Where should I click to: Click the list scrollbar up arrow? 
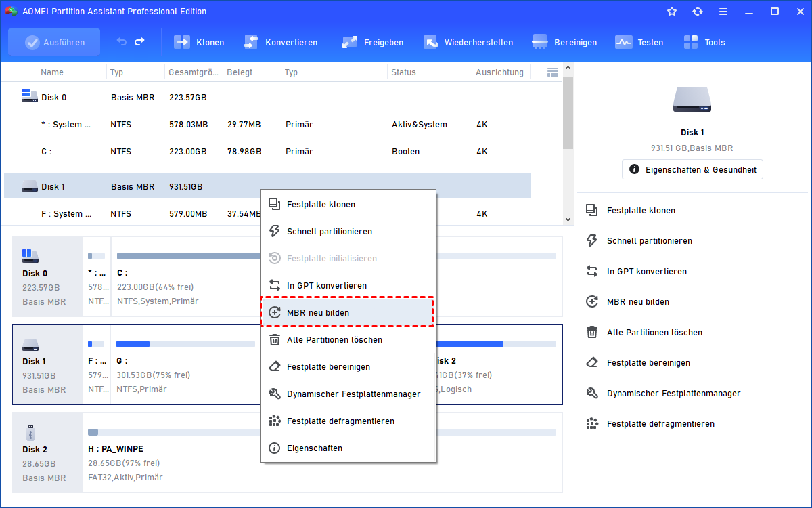coord(568,68)
